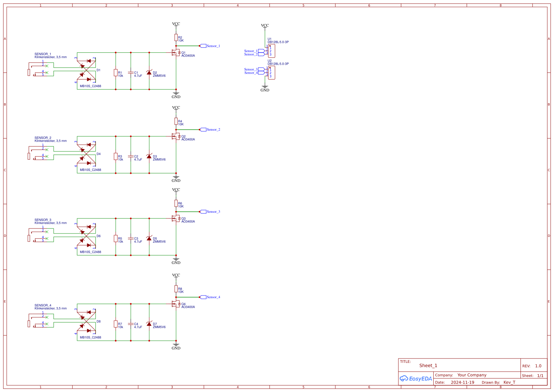Image resolution: width=554 pixels, height=392 pixels.
Task: Click the EasyEDA logo in title block
Action: coord(415,379)
